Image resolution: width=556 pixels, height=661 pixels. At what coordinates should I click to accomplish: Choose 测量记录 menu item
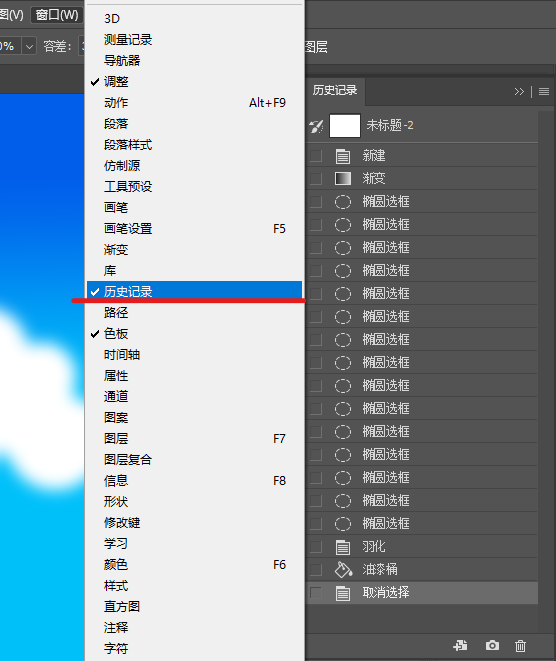tap(194, 40)
